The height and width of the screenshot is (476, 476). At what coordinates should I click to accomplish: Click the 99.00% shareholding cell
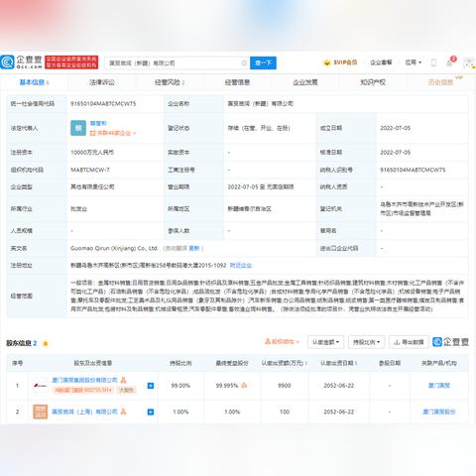click(180, 386)
